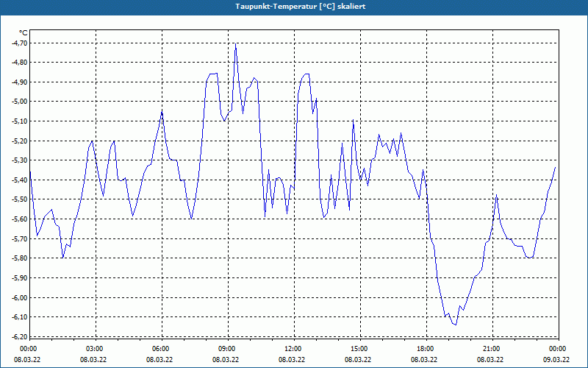Click the -5,30 y-axis label
The height and width of the screenshot is (368, 588).
coord(20,160)
